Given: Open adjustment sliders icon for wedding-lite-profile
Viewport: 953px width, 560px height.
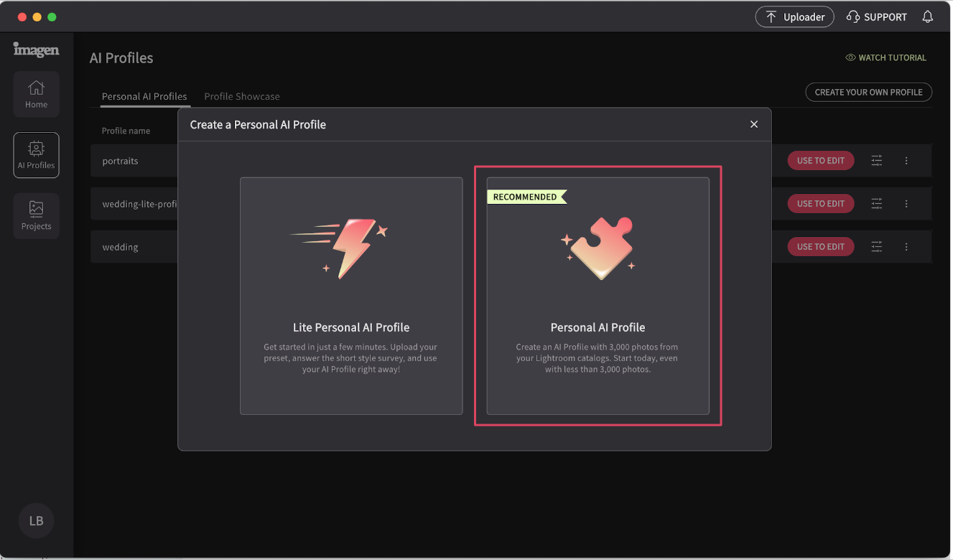Looking at the screenshot, I should click(x=877, y=204).
